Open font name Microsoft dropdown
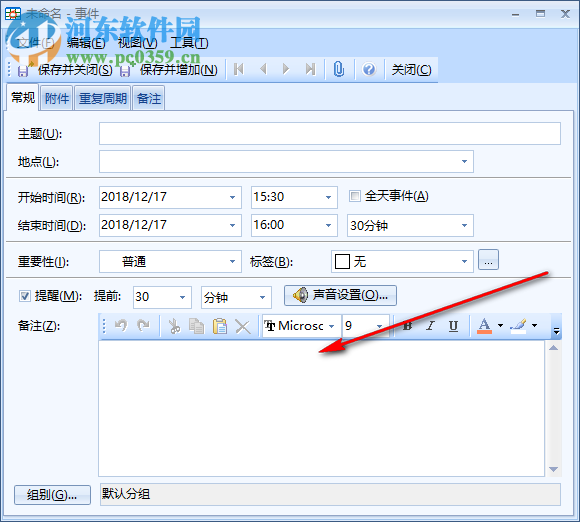580x522 pixels. pos(331,326)
